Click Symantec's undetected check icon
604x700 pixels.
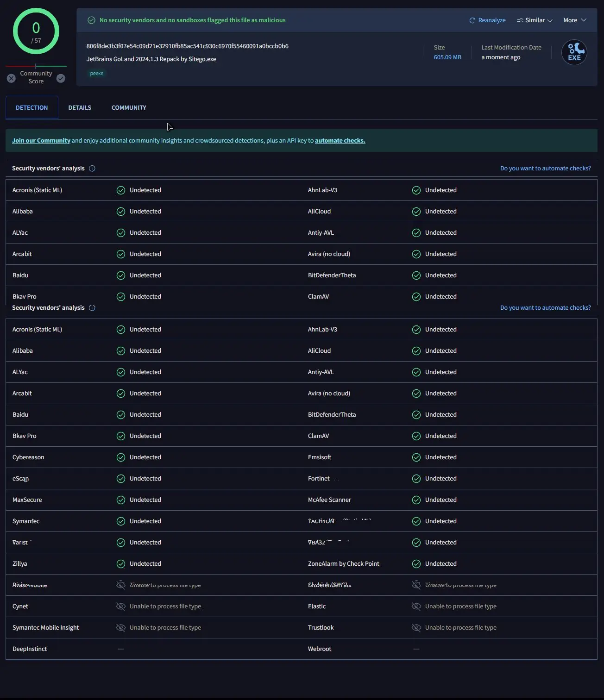[121, 521]
